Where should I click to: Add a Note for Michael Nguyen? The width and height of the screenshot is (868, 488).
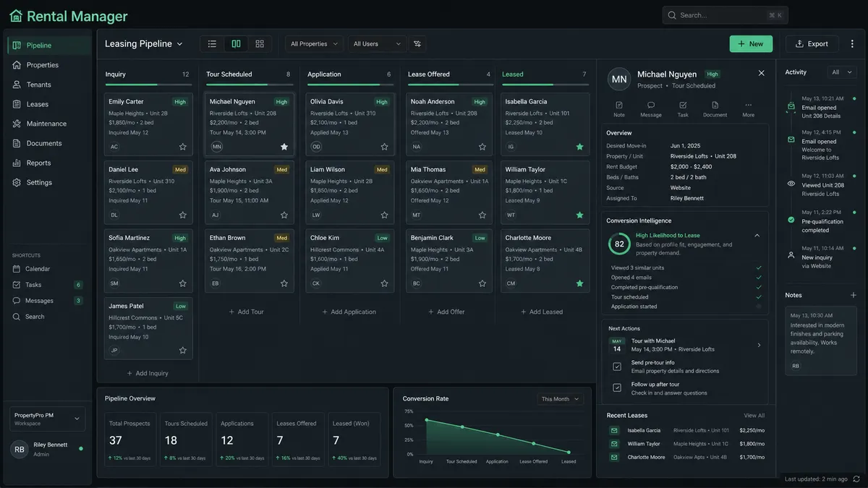pyautogui.click(x=619, y=109)
